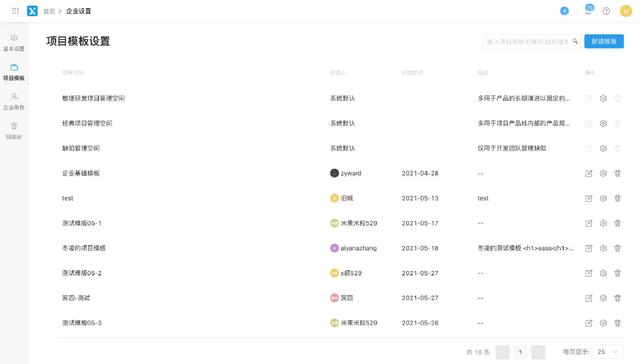Screen dimensions: 640x364
Task: Open settings gear for 贺四-测试 row
Action: click(x=603, y=298)
